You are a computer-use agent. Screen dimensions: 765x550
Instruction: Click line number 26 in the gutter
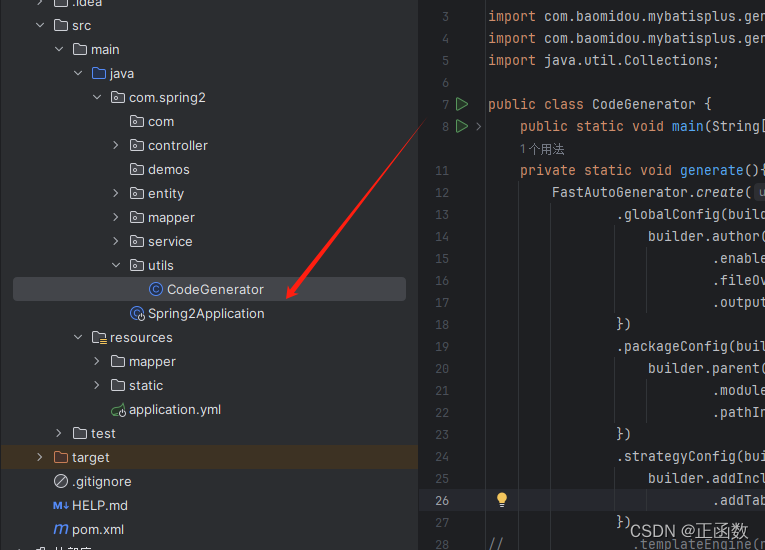click(x=442, y=501)
